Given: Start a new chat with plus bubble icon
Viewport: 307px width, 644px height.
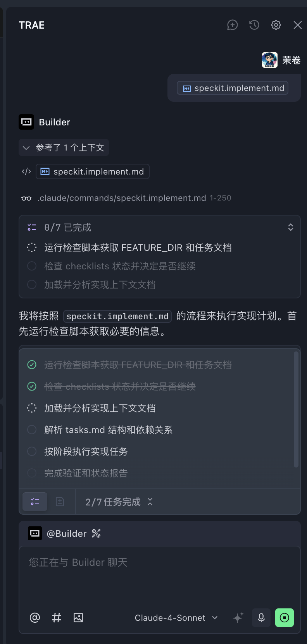Looking at the screenshot, I should [232, 25].
